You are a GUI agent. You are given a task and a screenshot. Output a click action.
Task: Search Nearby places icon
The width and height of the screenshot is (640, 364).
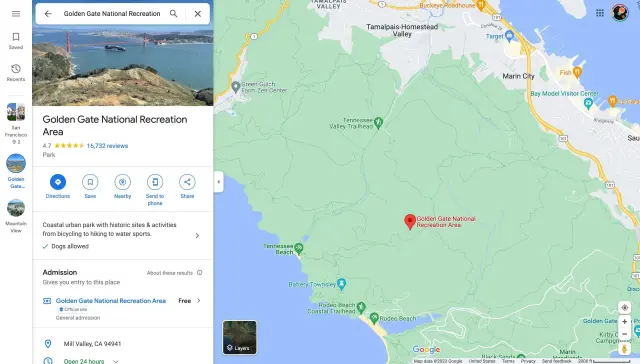pos(122,182)
